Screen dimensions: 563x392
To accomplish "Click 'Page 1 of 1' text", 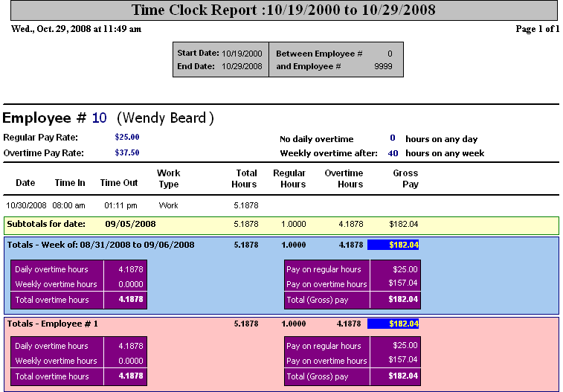I will 538,29.
